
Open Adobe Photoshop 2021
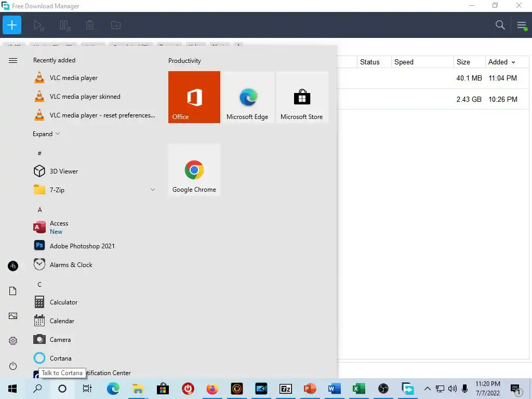pyautogui.click(x=95, y=246)
